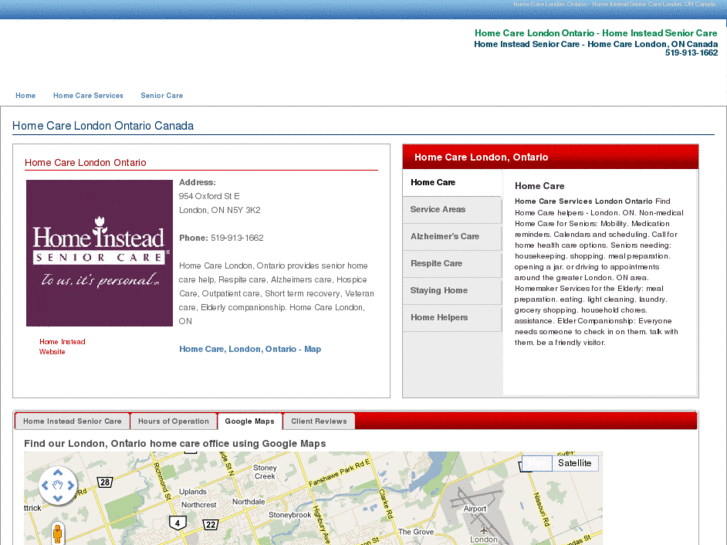This screenshot has height=545, width=727.
Task: Click Home Care London, Ontario red panel header
Action: 550,157
